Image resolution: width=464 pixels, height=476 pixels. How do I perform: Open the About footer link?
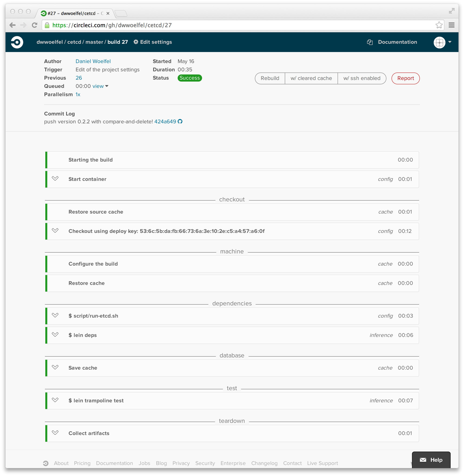[61, 463]
